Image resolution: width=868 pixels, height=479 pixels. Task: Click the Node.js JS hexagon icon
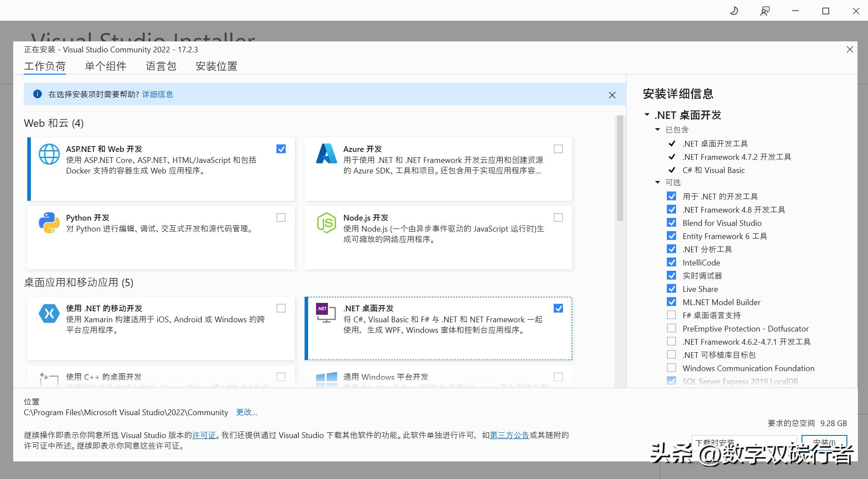[326, 223]
